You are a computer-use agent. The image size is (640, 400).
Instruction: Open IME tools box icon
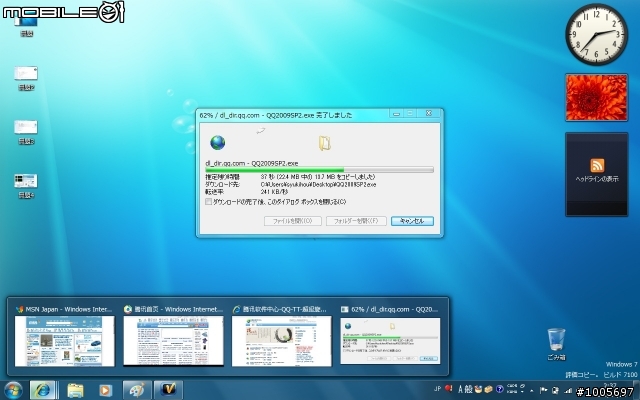(x=489, y=389)
